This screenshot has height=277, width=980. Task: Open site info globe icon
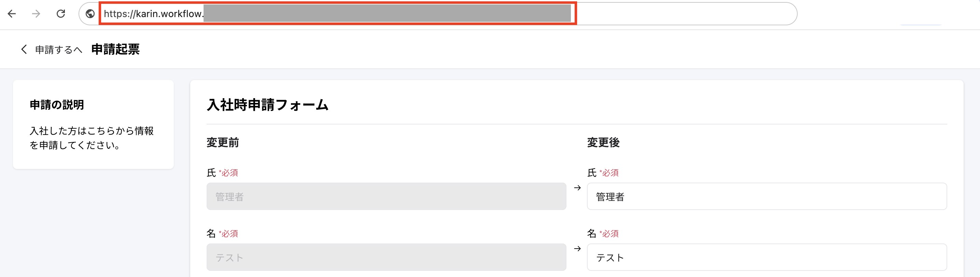[90, 14]
